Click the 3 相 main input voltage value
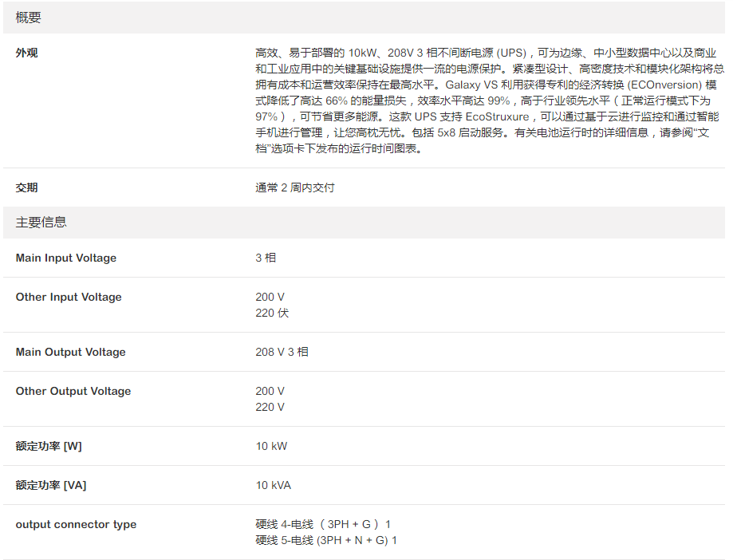 click(266, 258)
